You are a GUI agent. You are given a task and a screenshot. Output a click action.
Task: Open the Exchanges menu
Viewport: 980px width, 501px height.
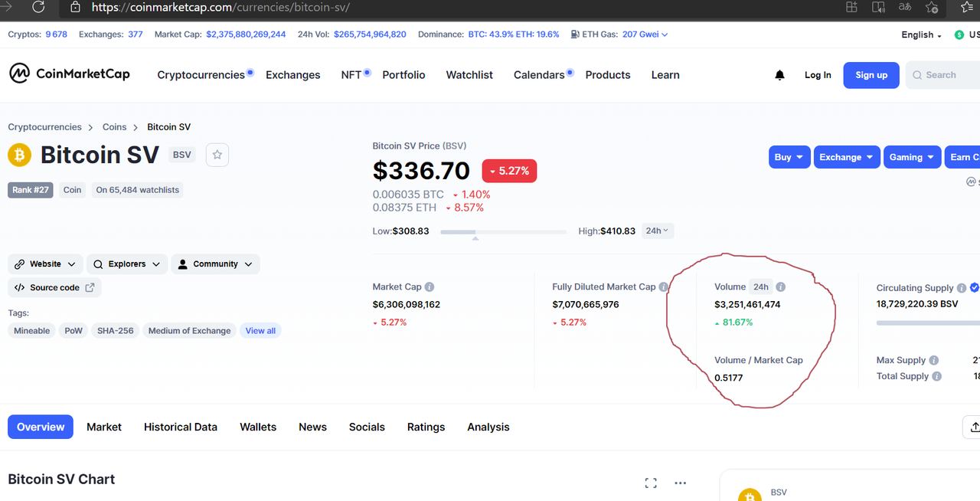click(292, 75)
